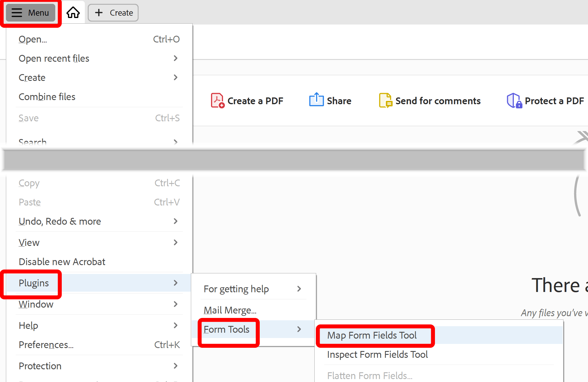Click the Share label text
The image size is (588, 382).
(x=339, y=101)
